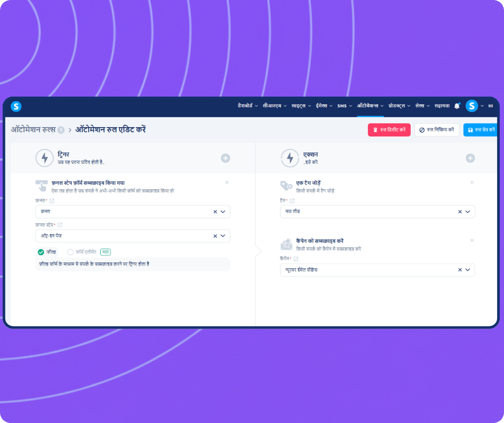This screenshot has width=504, height=423.
Task: Clear the ऑप्ट-इन पेज selection
Action: click(215, 236)
